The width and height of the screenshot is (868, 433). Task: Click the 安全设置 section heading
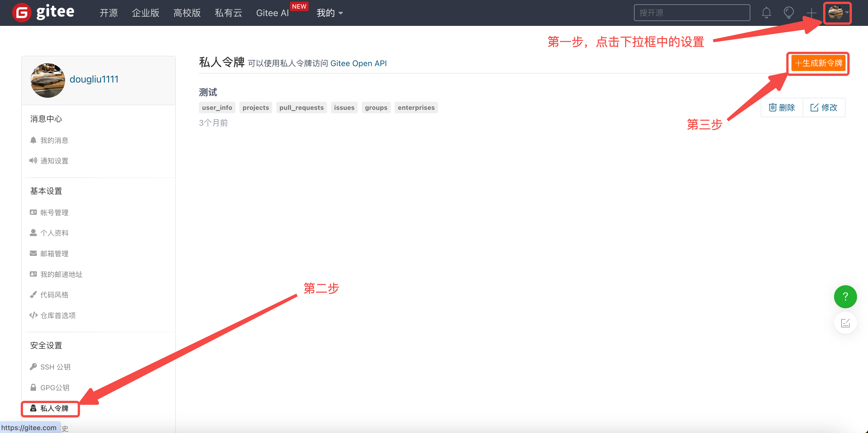pos(46,346)
